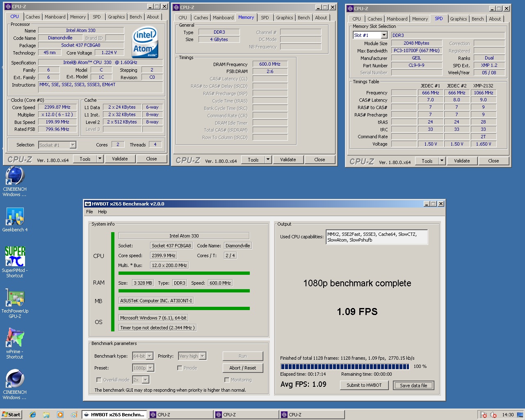Viewport: 525px width, 420px height.
Task: Click the Intel Atom inside logo in CPU-Z
Action: coord(145,42)
